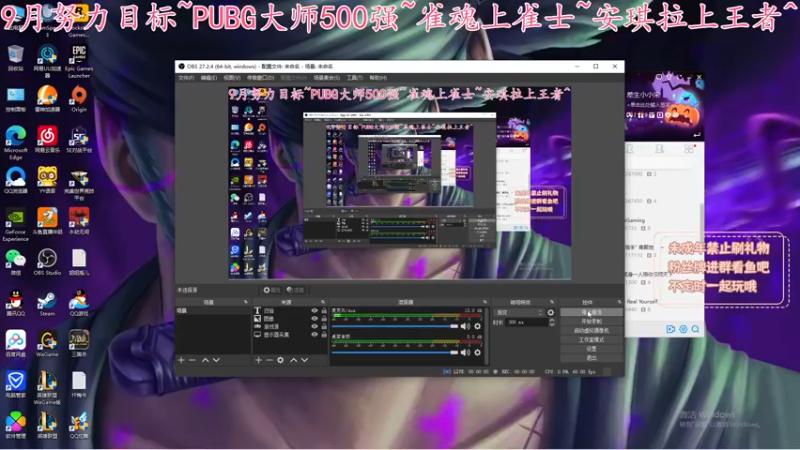800x450 pixels.
Task: Lock the 游戏源 source
Action: (323, 327)
